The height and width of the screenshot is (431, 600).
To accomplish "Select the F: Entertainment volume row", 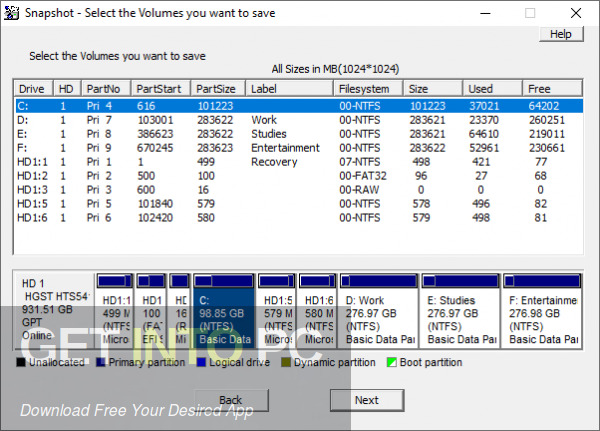I will (299, 148).
